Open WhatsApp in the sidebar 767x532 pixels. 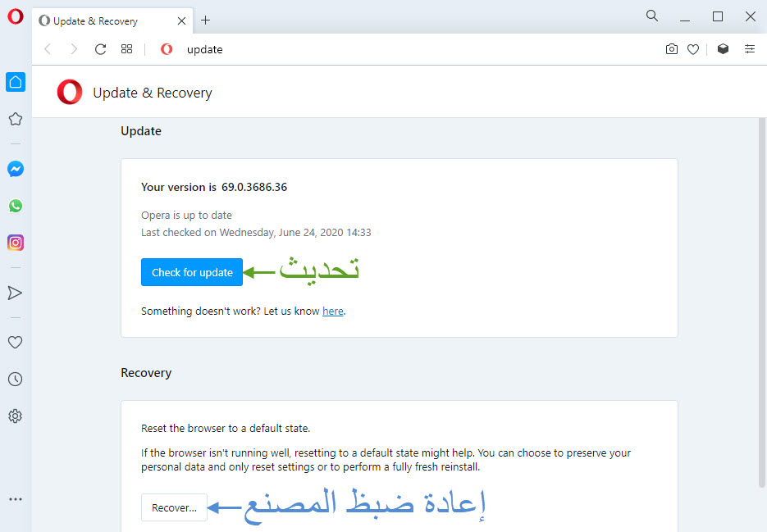16,206
